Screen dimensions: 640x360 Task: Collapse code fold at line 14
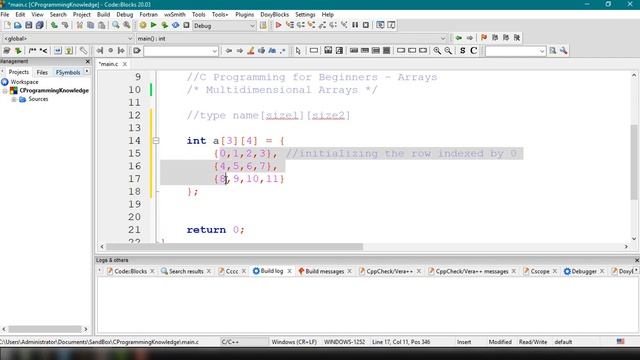coord(156,141)
